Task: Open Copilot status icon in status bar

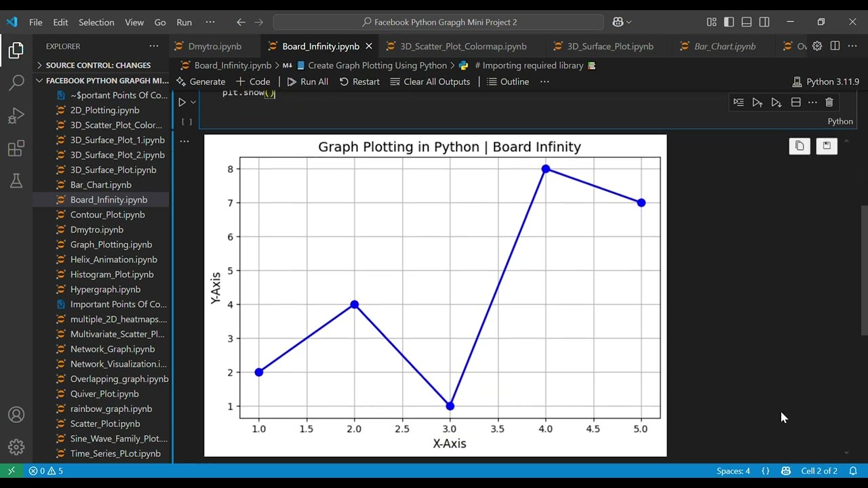Action: 785,470
